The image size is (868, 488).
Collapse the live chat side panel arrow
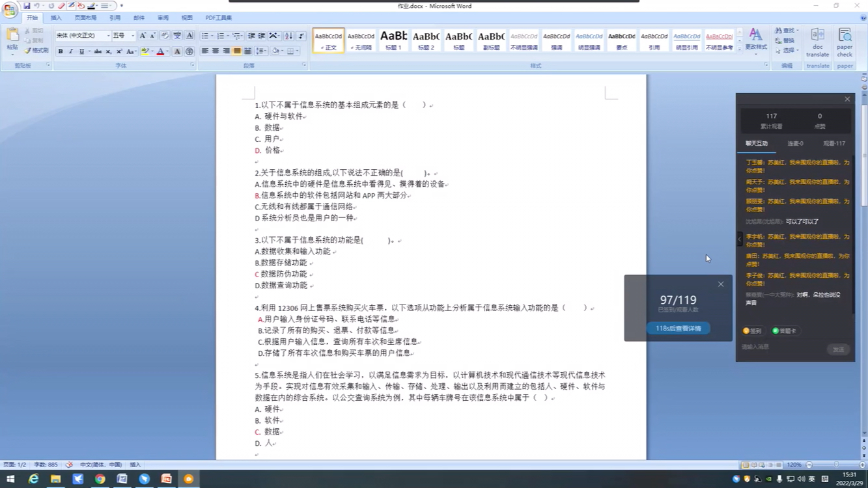739,239
